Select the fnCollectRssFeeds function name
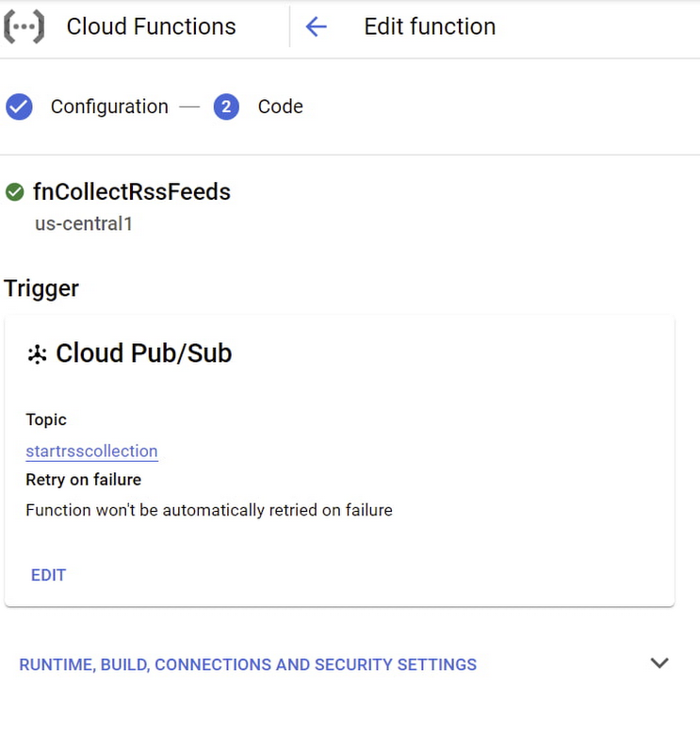This screenshot has height=754, width=700. (x=132, y=192)
